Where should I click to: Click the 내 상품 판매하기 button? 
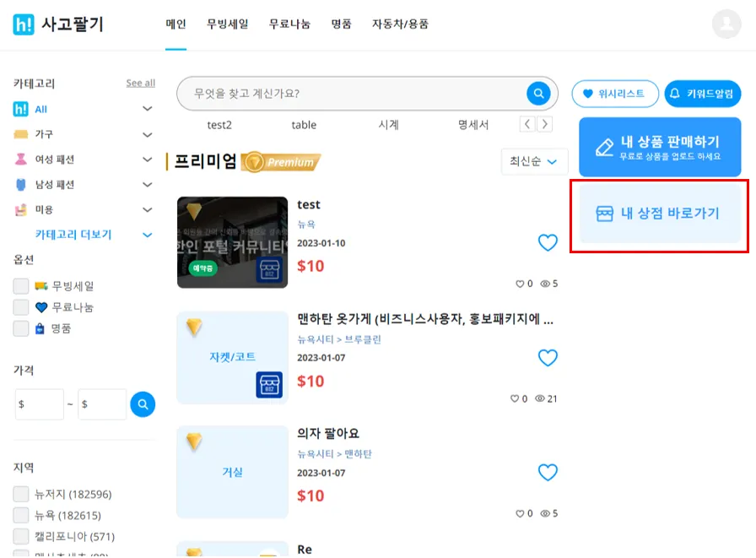660,147
